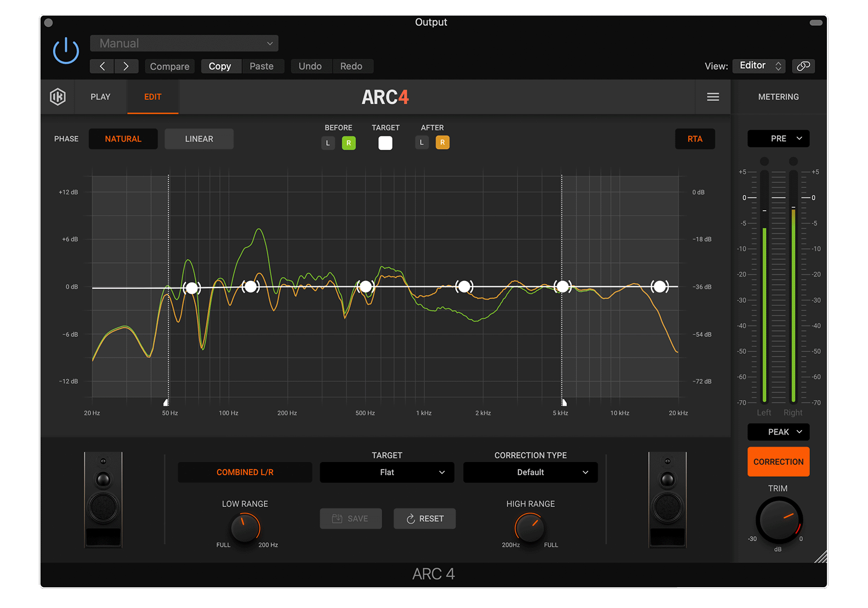This screenshot has height=608, width=868.
Task: Click the Save button
Action: 351,519
